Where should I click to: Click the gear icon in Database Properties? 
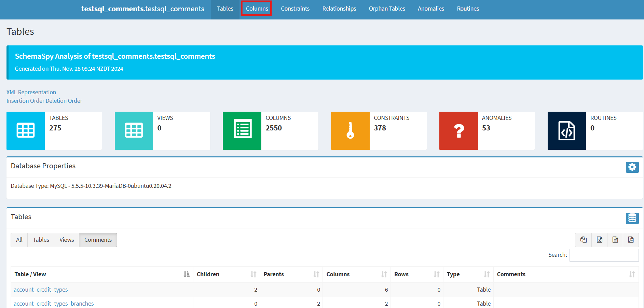coord(632,167)
